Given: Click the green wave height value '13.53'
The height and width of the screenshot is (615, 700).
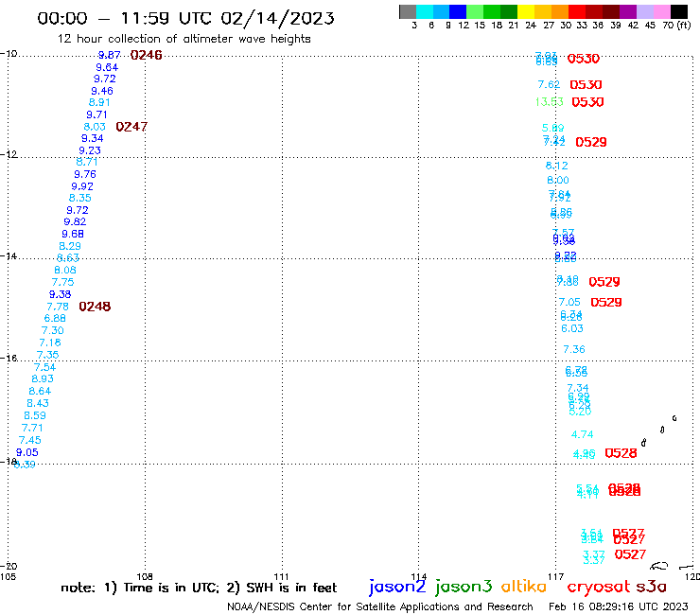Looking at the screenshot, I should (549, 102).
